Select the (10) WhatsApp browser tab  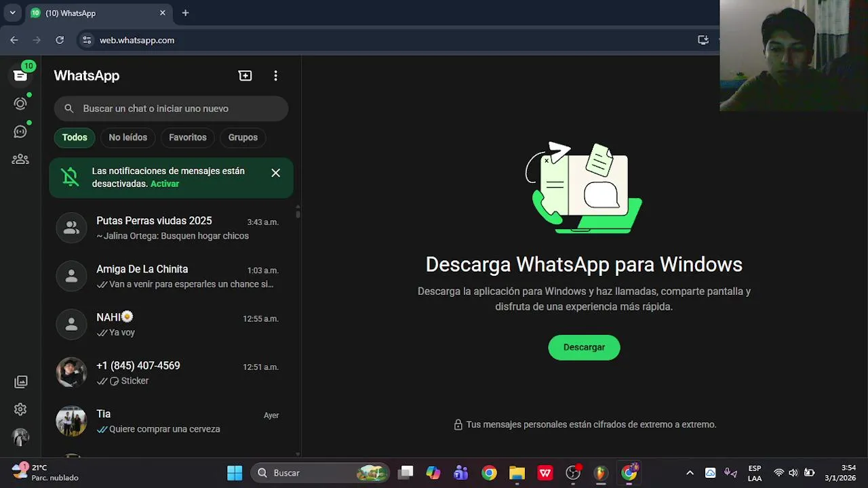pyautogui.click(x=99, y=13)
